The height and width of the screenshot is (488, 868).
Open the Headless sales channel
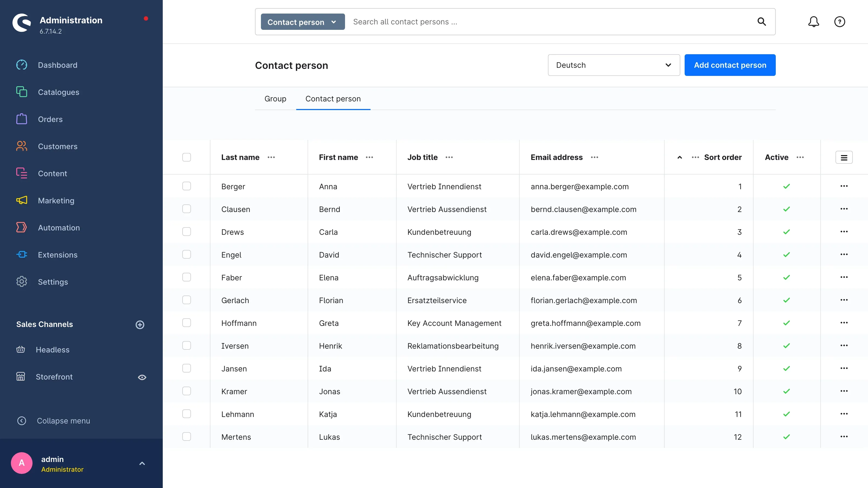(x=52, y=349)
